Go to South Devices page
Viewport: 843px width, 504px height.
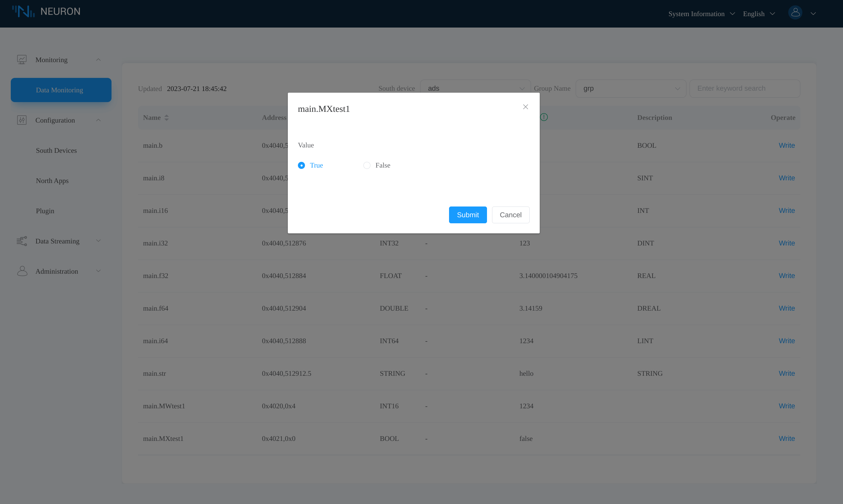pos(56,150)
